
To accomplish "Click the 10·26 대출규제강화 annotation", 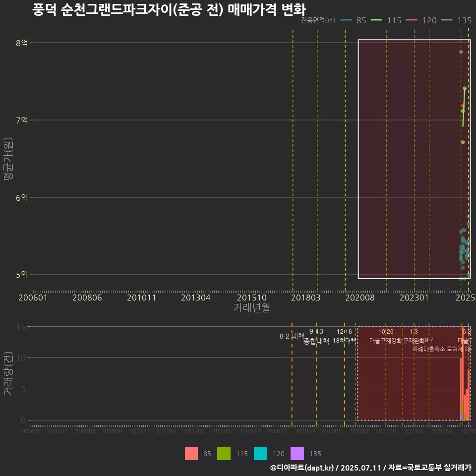I will point(386,336).
